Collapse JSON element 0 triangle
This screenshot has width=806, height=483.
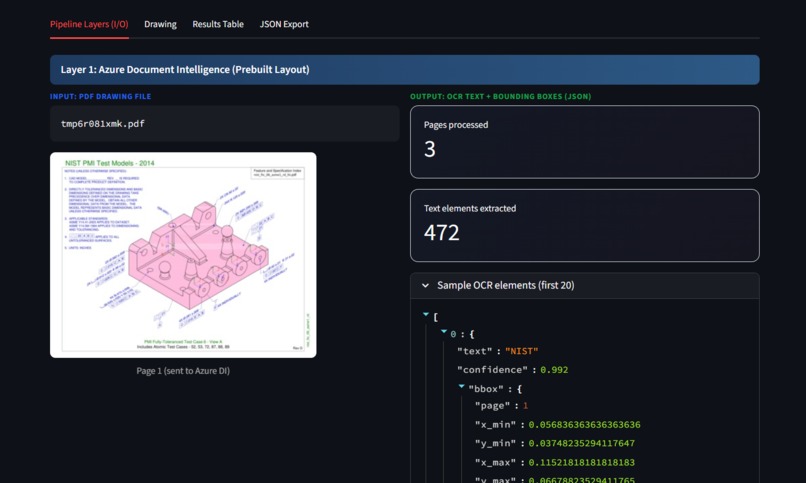click(444, 332)
